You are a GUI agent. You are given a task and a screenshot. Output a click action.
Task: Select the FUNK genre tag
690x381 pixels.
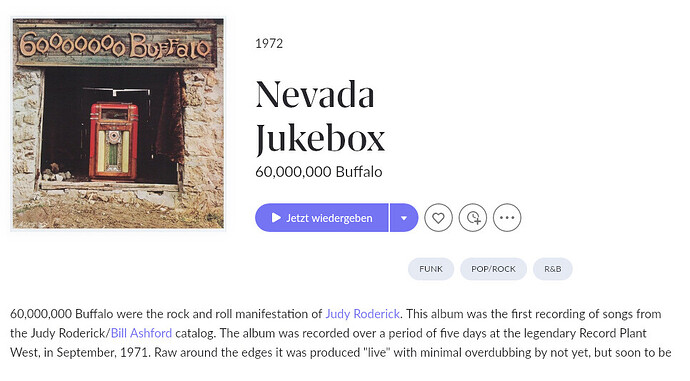click(431, 269)
